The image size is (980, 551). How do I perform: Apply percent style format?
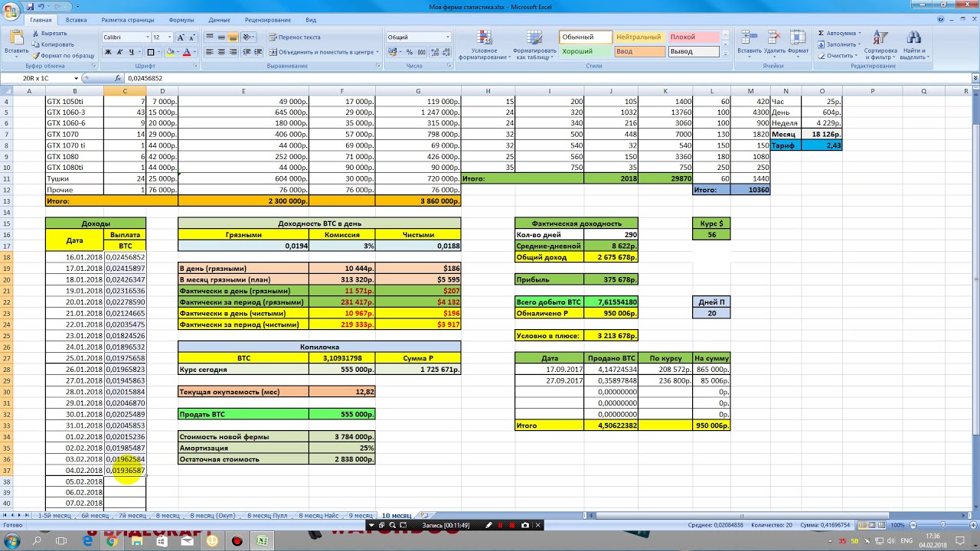coord(410,52)
